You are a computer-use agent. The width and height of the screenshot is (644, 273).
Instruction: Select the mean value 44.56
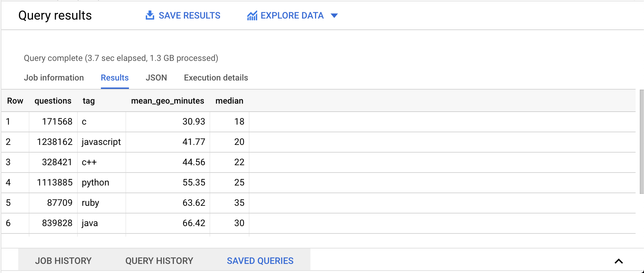168,162
